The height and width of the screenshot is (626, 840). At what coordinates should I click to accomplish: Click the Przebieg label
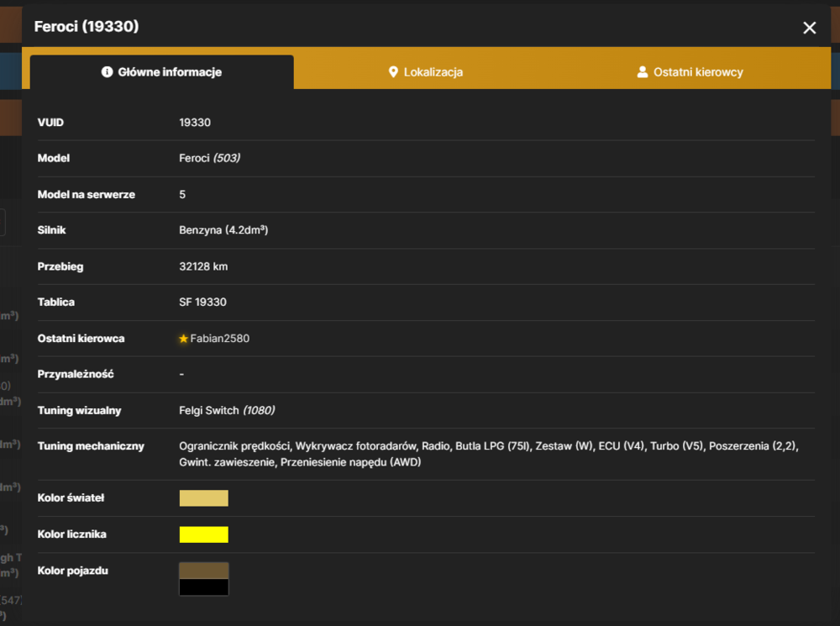(60, 266)
